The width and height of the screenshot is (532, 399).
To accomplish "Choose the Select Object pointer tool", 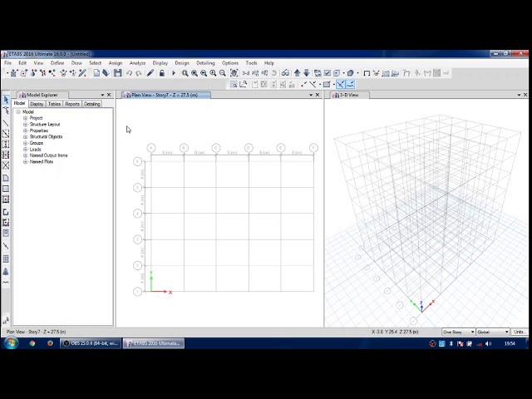I will (6, 100).
